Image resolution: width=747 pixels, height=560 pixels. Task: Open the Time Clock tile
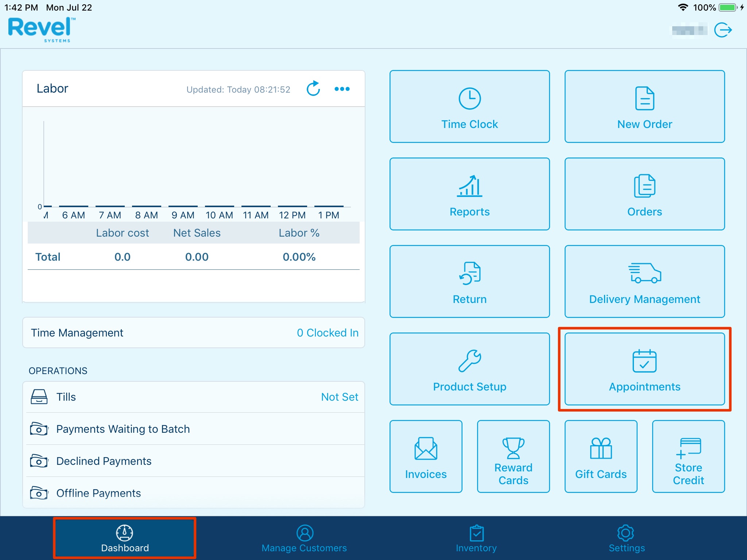469,106
